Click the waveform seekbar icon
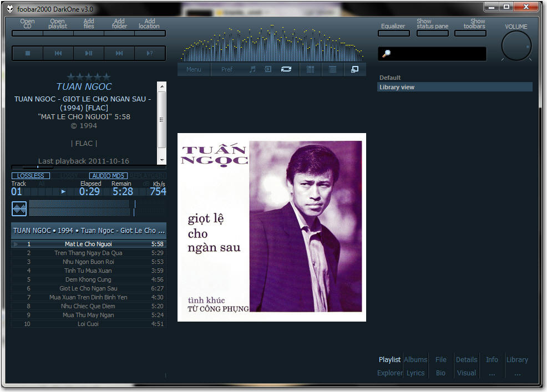The image size is (547, 392). coord(19,208)
